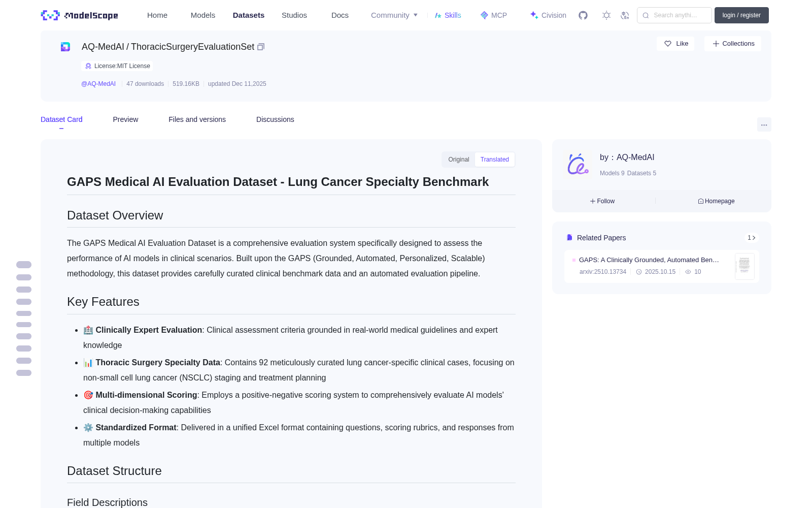Open the MCP page
This screenshot has height=508, width=812.
click(494, 15)
